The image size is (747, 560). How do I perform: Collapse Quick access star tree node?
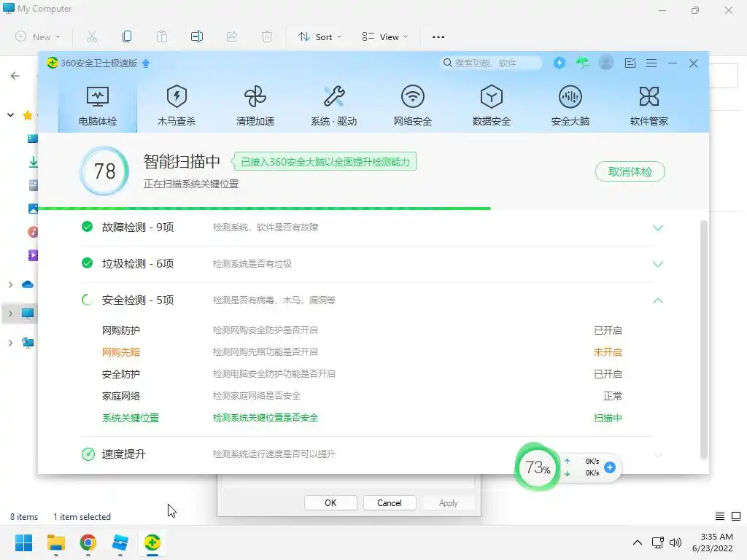tap(10, 114)
